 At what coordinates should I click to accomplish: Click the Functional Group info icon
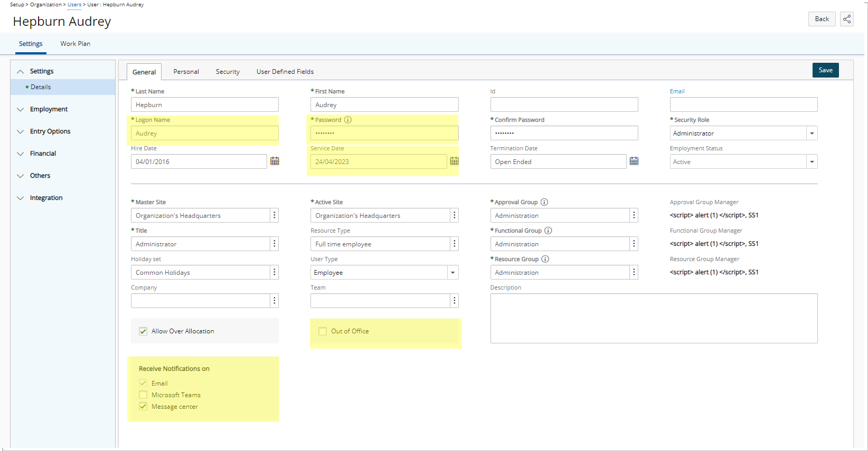pyautogui.click(x=548, y=231)
